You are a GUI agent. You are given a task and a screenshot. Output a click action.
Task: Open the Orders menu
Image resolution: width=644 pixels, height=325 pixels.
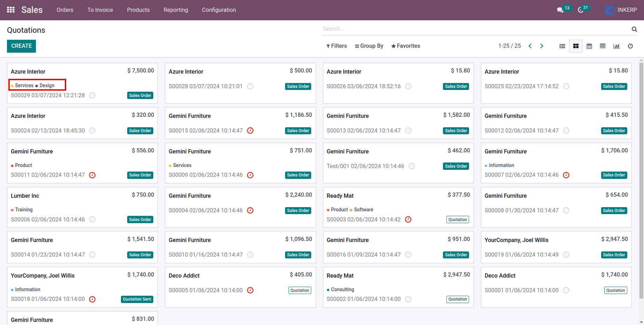coord(65,10)
